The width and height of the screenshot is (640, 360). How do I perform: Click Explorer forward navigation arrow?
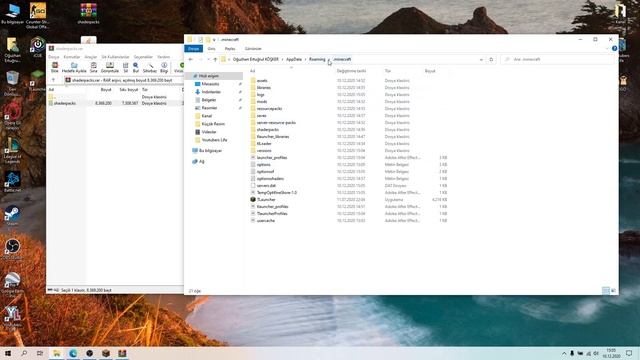(x=200, y=59)
